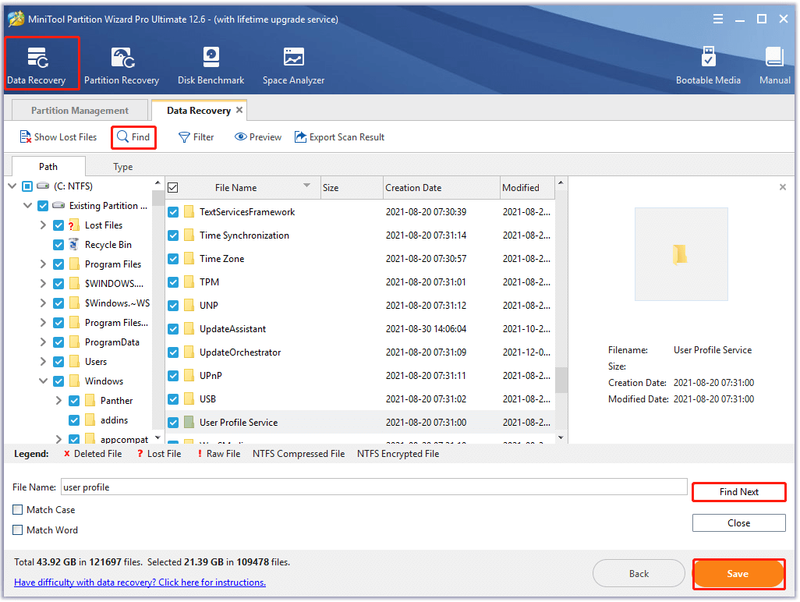Image resolution: width=800 pixels, height=602 pixels.
Task: Enable the Match Word checkbox
Action: [x=17, y=530]
